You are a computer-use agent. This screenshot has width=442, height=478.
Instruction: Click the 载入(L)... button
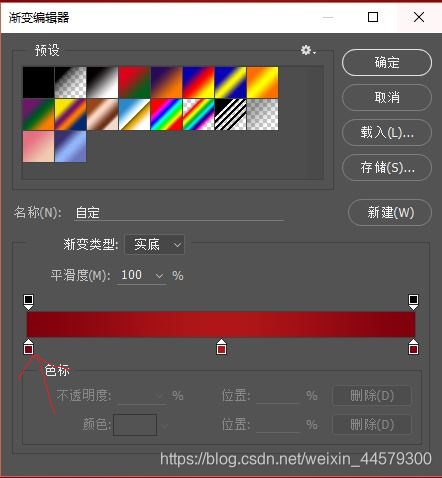click(x=387, y=132)
